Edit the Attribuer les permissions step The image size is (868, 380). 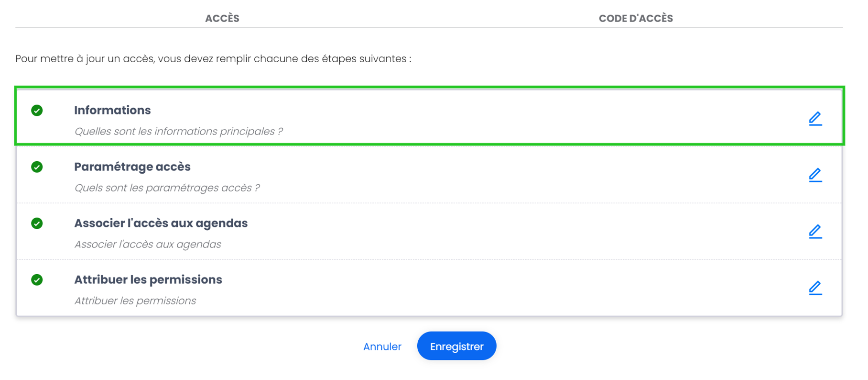coord(815,288)
